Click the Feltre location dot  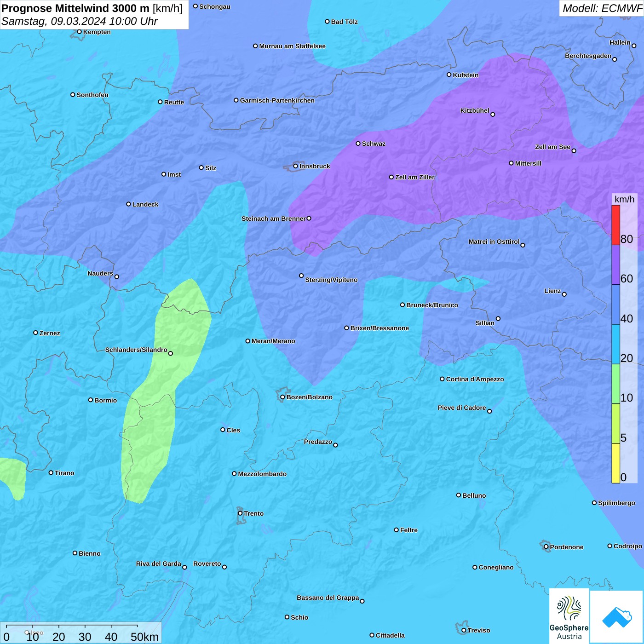pyautogui.click(x=396, y=530)
